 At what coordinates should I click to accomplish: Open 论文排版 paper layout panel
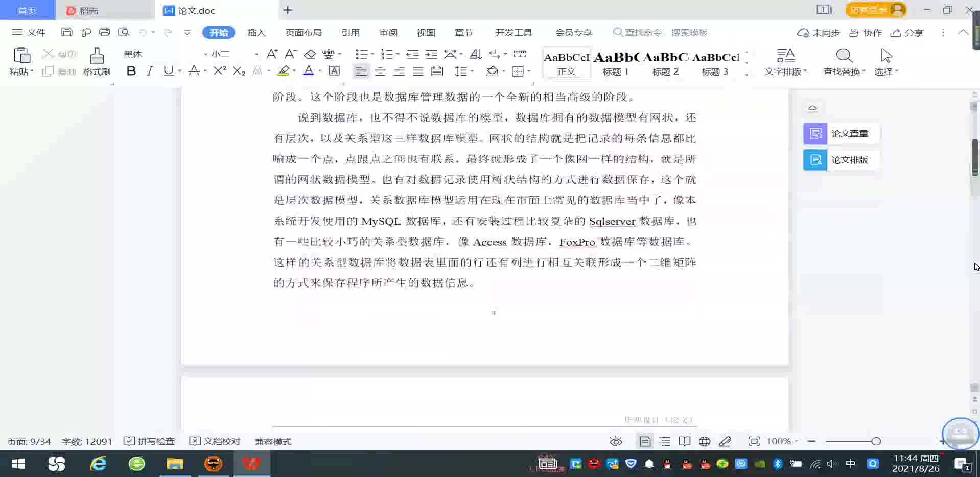[x=841, y=160]
